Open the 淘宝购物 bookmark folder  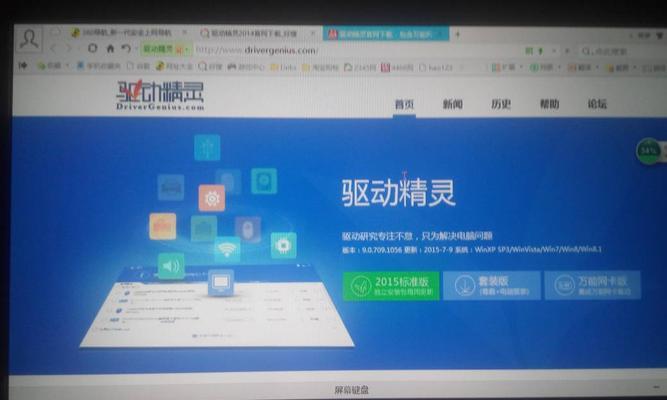[x=320, y=67]
